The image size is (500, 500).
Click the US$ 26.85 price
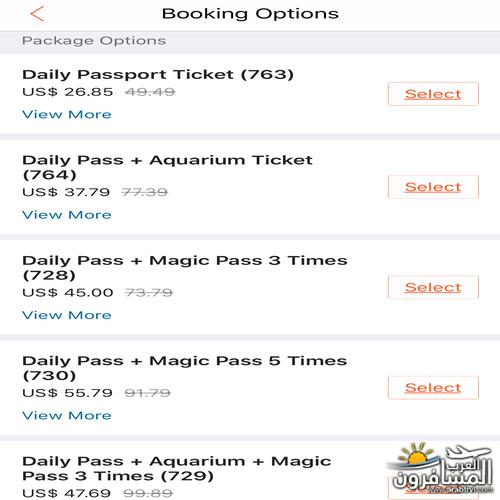(x=68, y=92)
